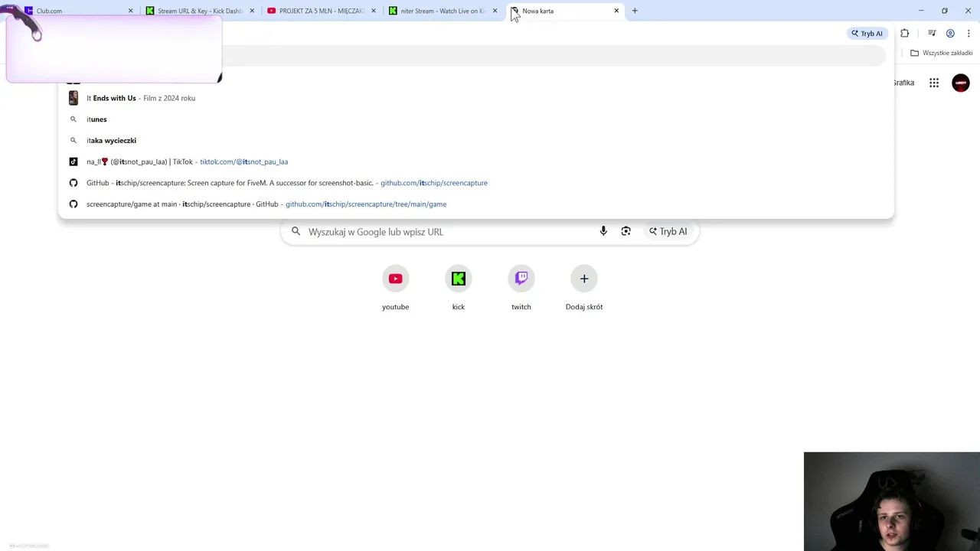Viewport: 980px width, 551px height.
Task: Open Google apps grid
Action: (934, 83)
